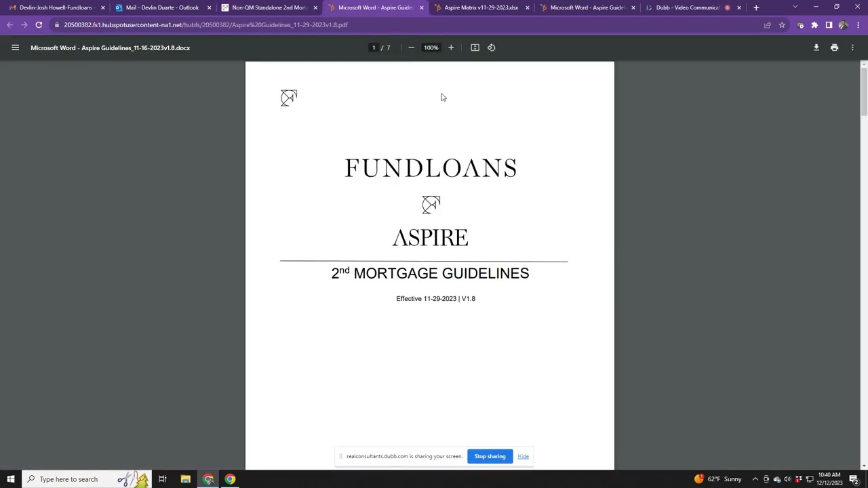Download the Aspire Guidelines PDF

pos(816,47)
